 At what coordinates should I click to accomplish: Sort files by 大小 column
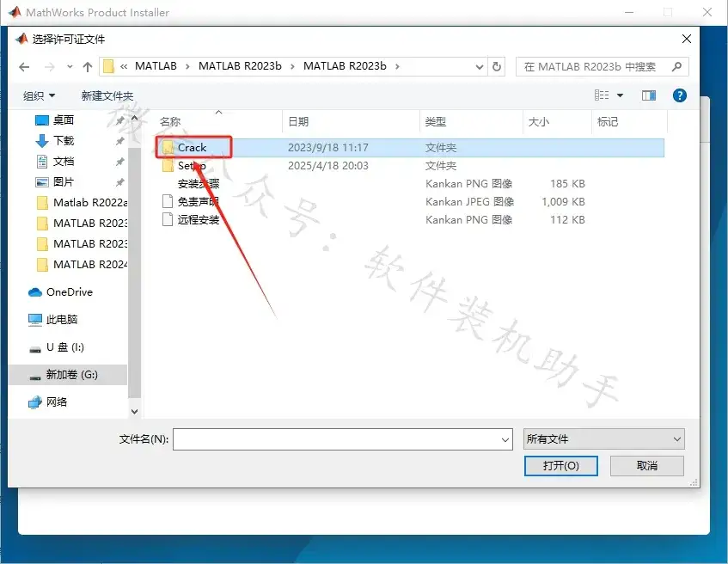click(x=539, y=122)
